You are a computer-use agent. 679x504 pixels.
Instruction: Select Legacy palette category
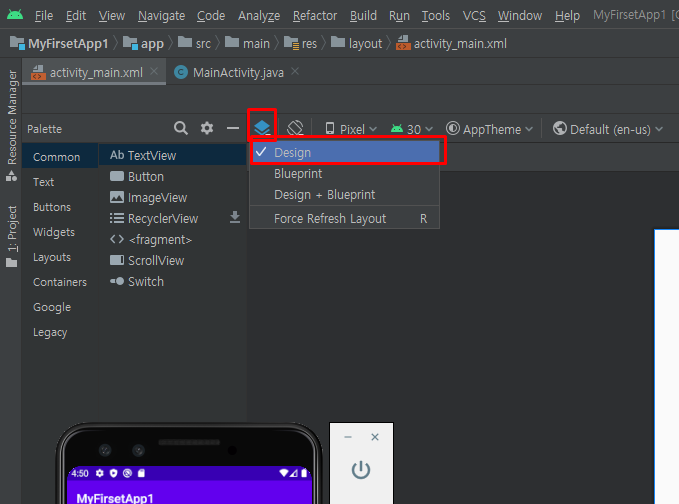pyautogui.click(x=60, y=333)
